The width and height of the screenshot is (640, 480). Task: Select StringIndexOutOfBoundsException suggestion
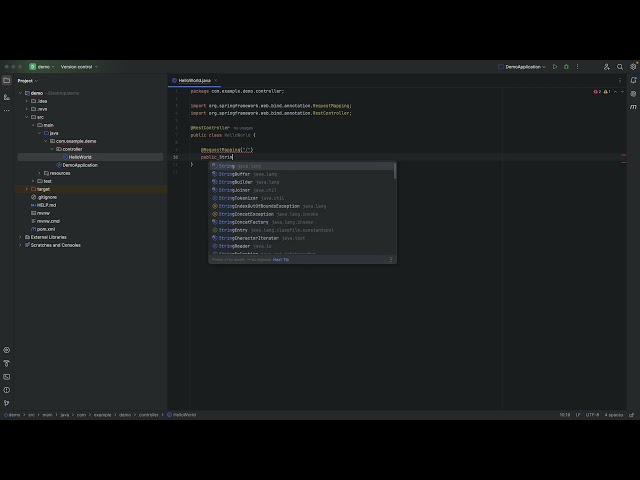pyautogui.click(x=302, y=206)
